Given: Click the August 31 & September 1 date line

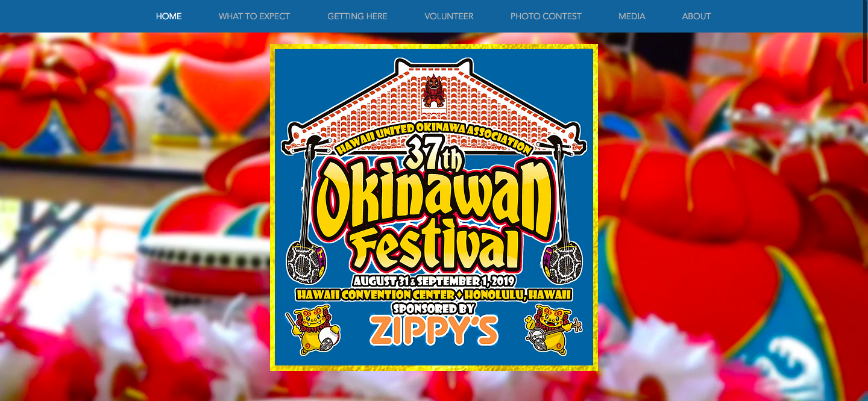Looking at the screenshot, I should pos(434,282).
